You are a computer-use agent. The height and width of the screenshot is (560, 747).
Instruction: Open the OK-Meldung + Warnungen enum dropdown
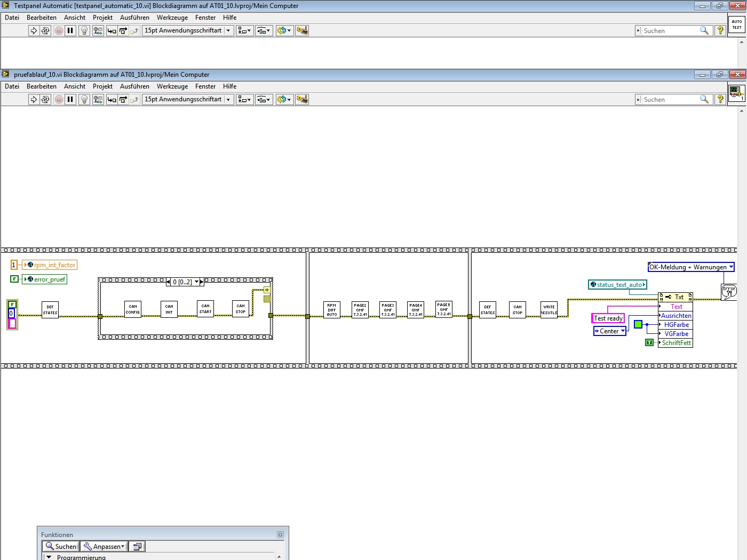691,267
